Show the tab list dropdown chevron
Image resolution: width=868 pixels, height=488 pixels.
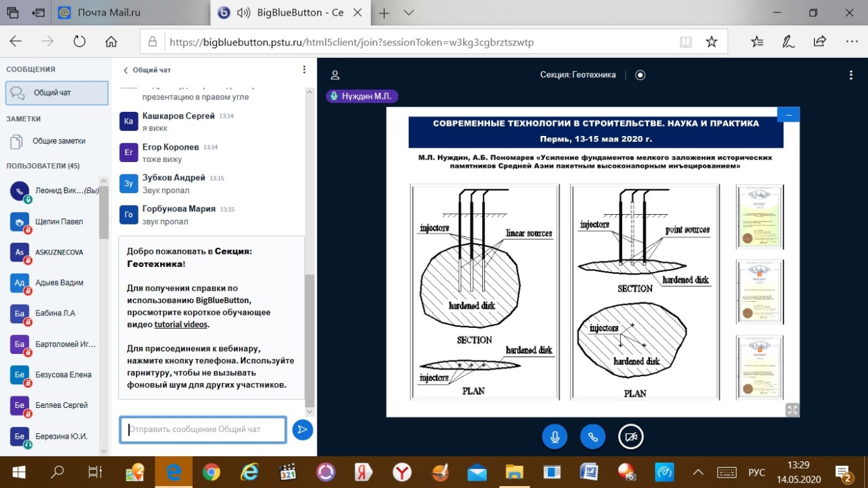point(409,12)
